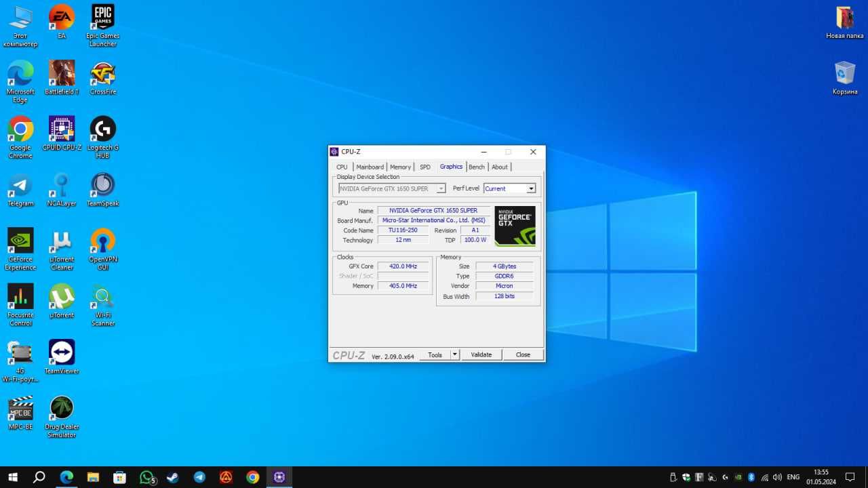The image size is (868, 488).
Task: Select the TeamViewer desktop shortcut
Action: tap(62, 357)
